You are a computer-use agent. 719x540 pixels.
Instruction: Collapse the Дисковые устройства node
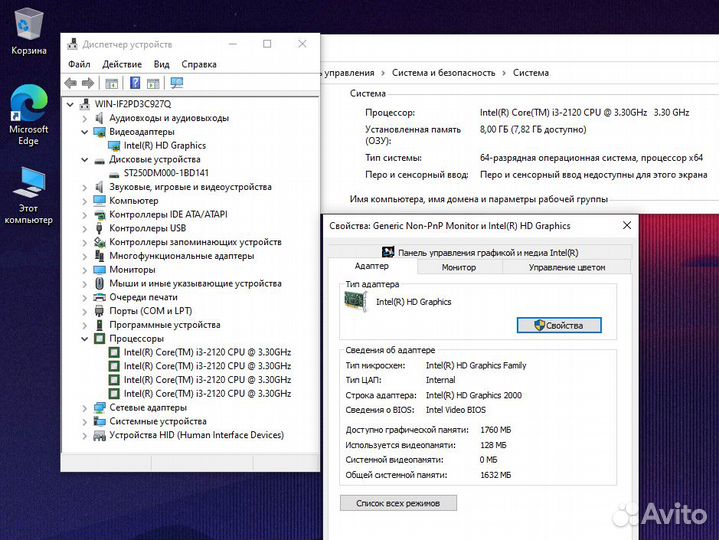point(84,160)
